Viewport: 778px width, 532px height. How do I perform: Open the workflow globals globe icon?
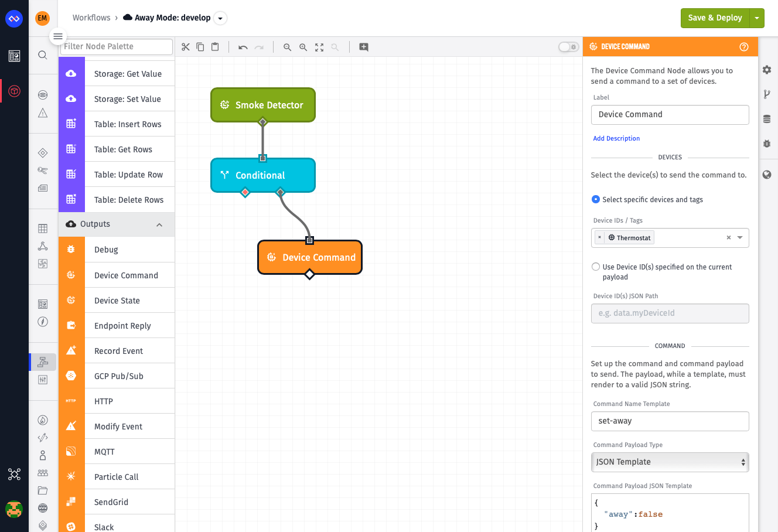pos(767,175)
